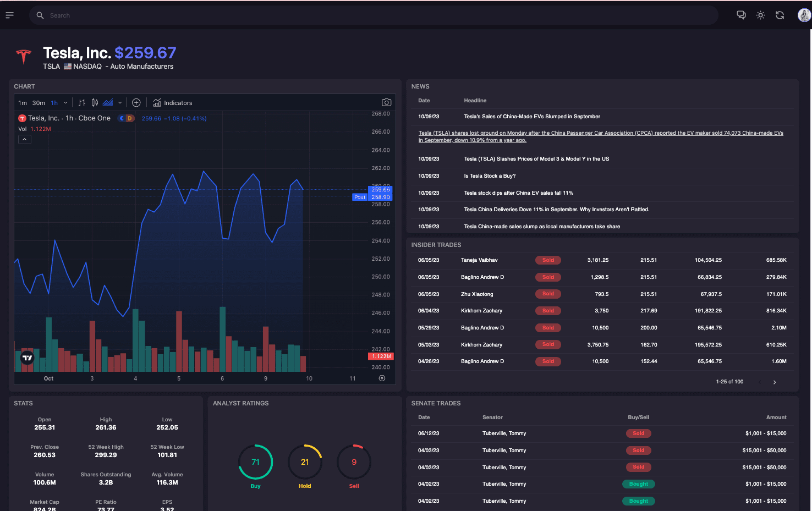The height and width of the screenshot is (511, 812).
Task: Click the 259.66 current price label on axis
Action: pyautogui.click(x=380, y=190)
